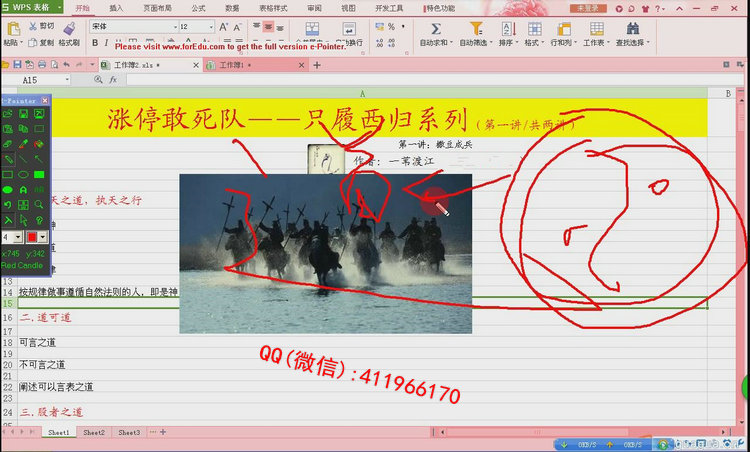Toggle middle vertical alignment button
This screenshot has width=750, height=452.
tap(269, 27)
